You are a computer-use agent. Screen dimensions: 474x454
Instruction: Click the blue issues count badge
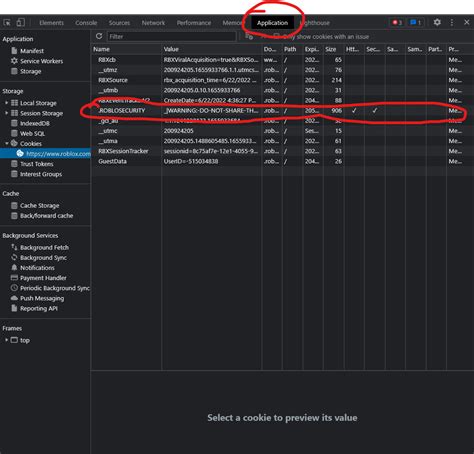(x=415, y=23)
